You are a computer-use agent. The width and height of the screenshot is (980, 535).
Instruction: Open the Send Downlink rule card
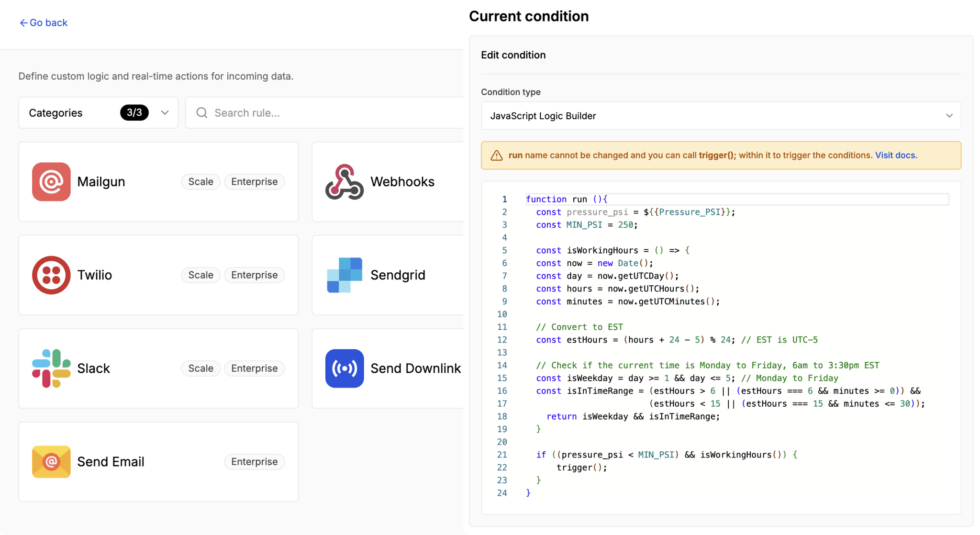pos(388,368)
